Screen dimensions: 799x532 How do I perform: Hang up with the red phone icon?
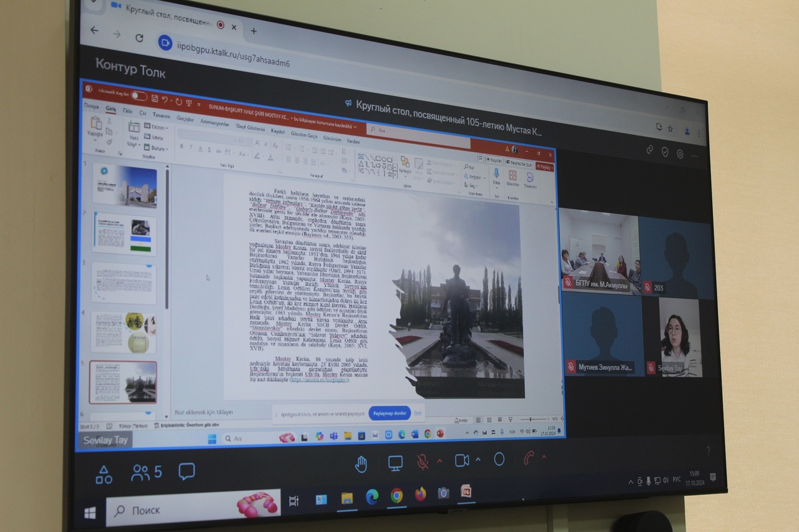coord(529,458)
